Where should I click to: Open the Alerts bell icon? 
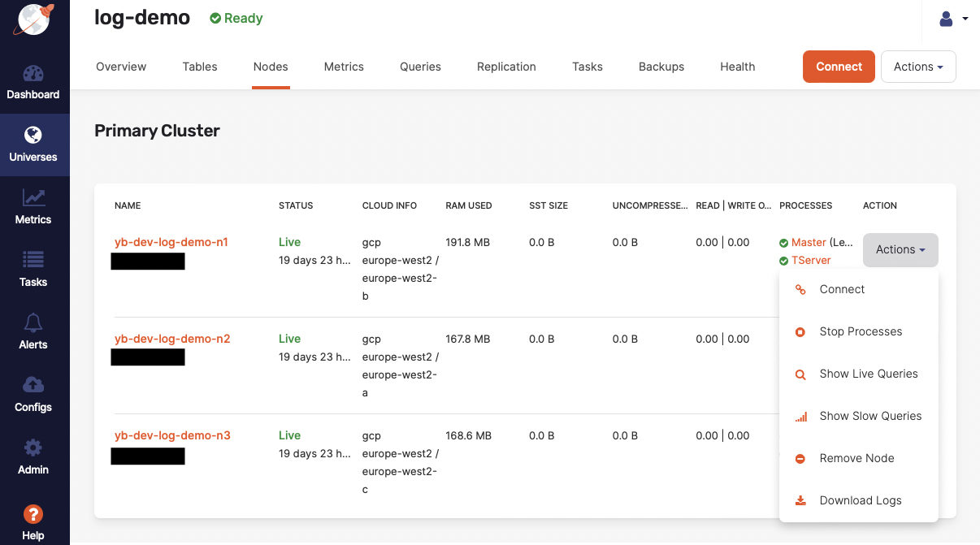coord(33,322)
